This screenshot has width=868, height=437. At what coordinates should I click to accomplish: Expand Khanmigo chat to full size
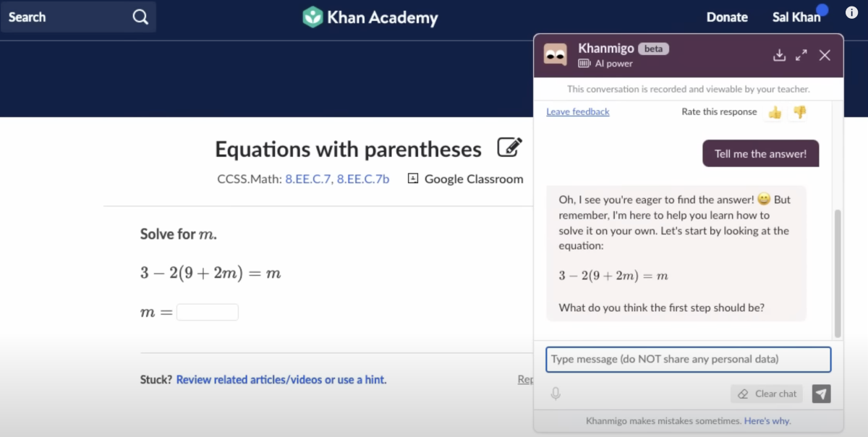[x=801, y=55]
